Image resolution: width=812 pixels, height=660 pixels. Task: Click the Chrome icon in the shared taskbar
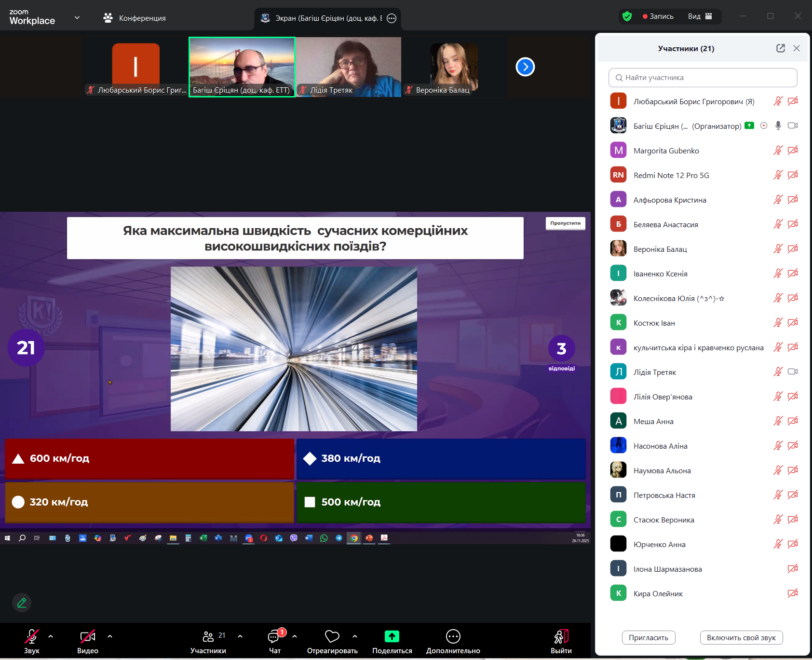(354, 538)
